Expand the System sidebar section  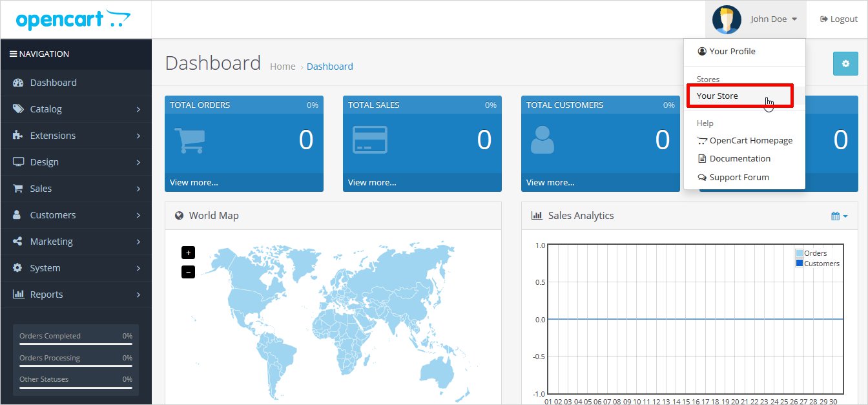coord(76,268)
